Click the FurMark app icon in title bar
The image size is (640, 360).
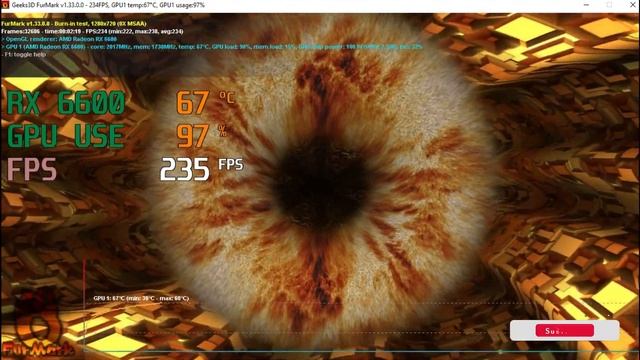(5, 5)
